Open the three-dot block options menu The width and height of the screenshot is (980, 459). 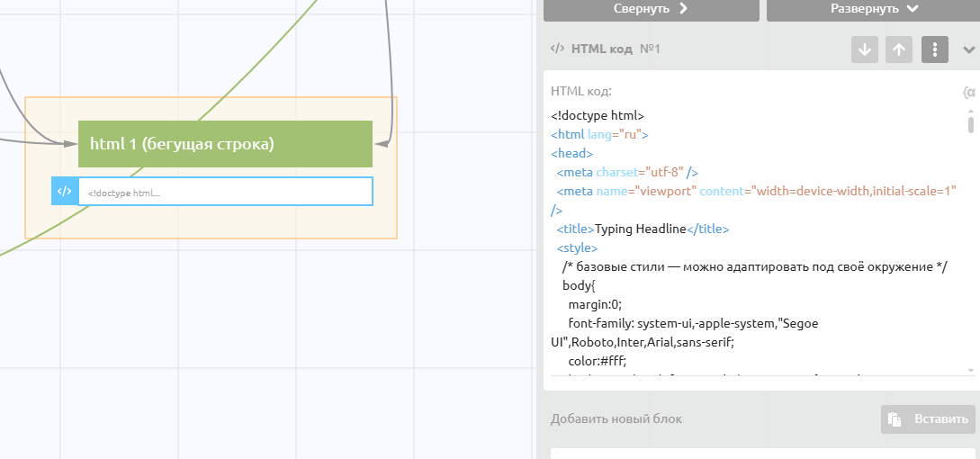click(934, 49)
